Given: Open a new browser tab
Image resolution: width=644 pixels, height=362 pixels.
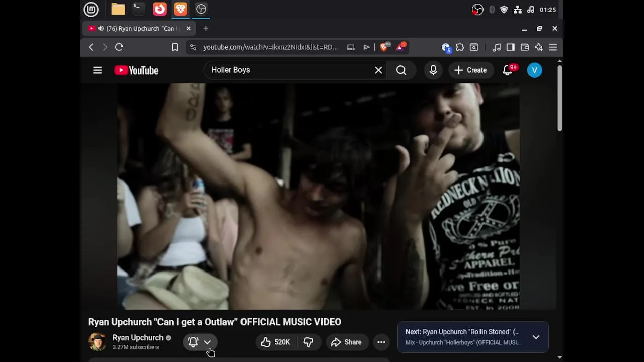Looking at the screenshot, I should click(x=206, y=29).
